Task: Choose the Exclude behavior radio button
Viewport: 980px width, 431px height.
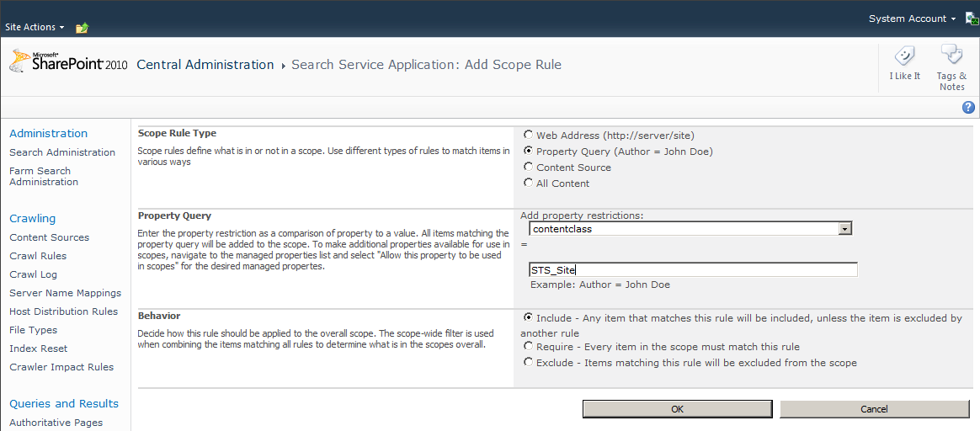Action: [x=529, y=362]
